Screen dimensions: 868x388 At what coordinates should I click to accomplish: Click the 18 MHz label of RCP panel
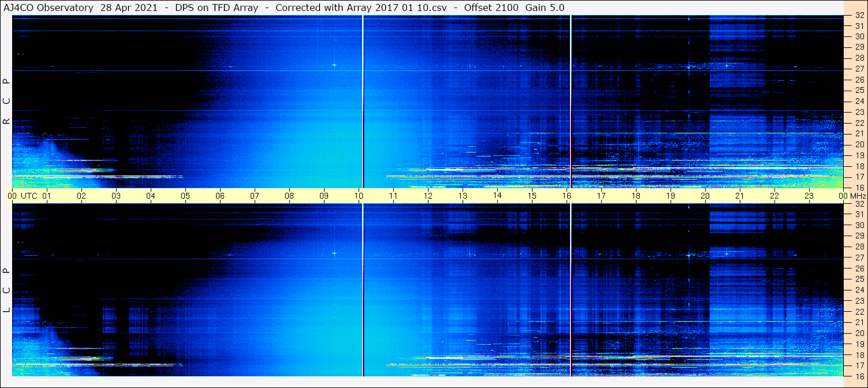[x=859, y=166]
